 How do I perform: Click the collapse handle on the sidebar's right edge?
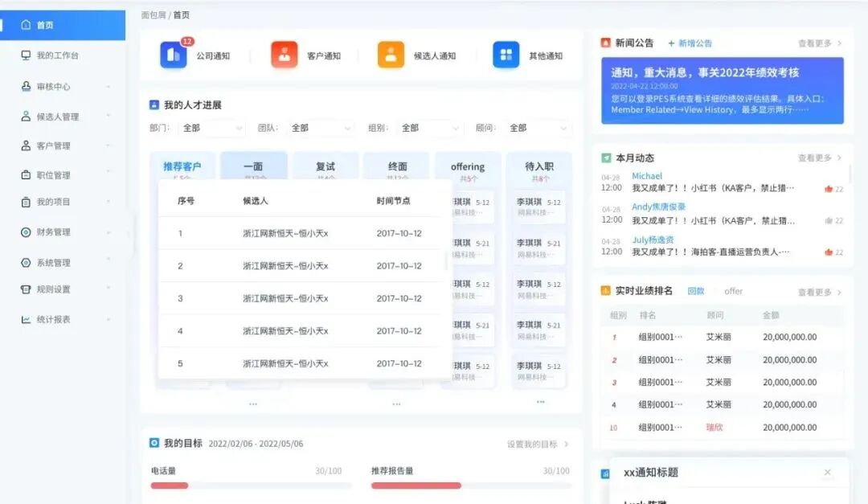(x=129, y=234)
